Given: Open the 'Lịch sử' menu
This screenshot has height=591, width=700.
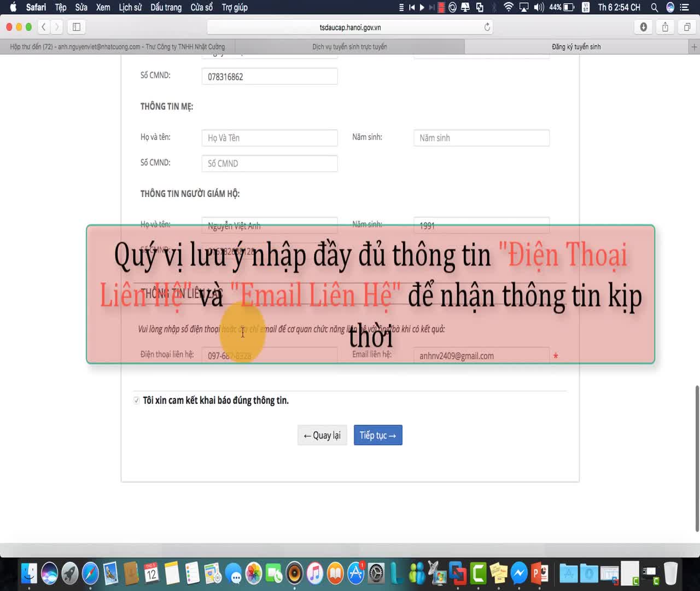Looking at the screenshot, I should pyautogui.click(x=130, y=7).
